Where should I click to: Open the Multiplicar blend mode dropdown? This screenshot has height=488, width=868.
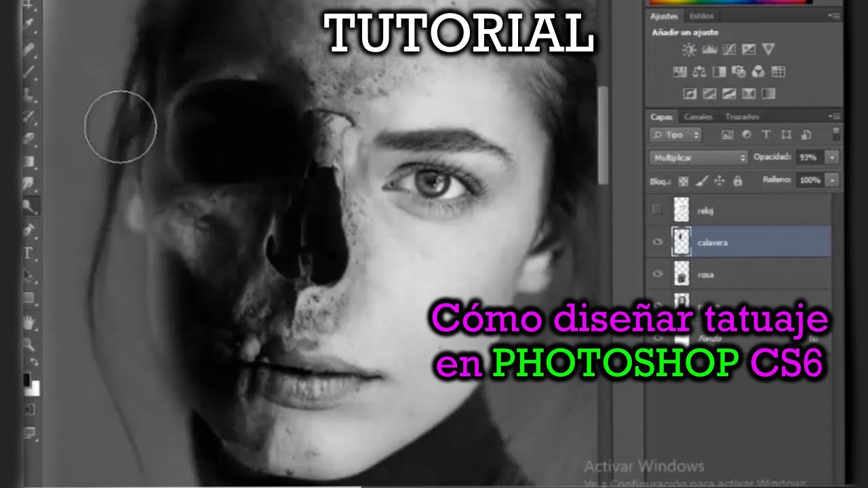click(x=698, y=157)
